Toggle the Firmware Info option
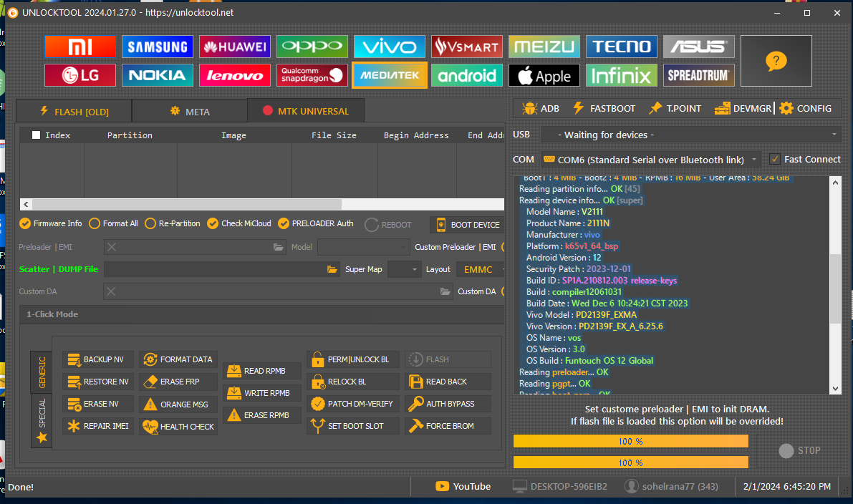This screenshot has height=504, width=853. point(26,223)
